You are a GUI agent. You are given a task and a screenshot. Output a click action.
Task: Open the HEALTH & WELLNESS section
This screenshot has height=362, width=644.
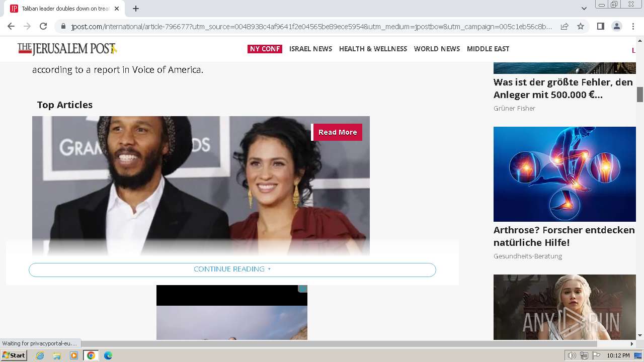373,49
